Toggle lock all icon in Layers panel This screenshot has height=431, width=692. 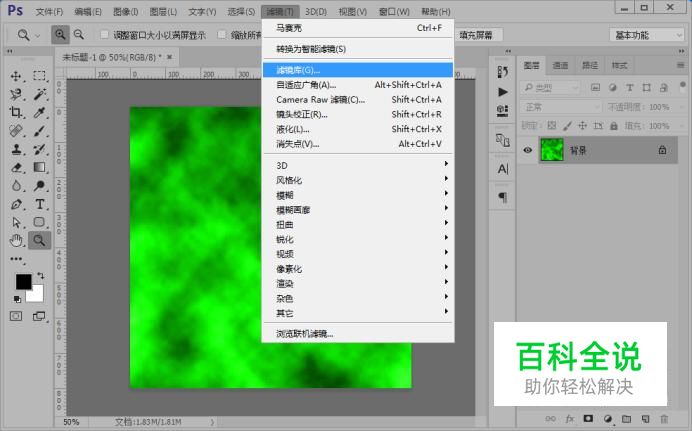pyautogui.click(x=613, y=126)
